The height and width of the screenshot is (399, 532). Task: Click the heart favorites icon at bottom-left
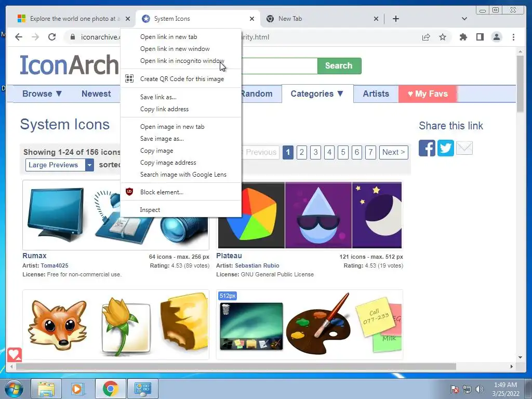pos(15,354)
